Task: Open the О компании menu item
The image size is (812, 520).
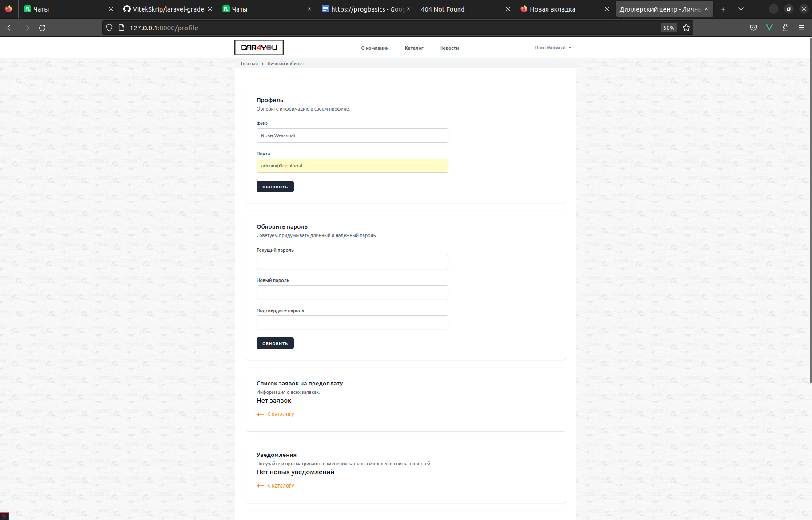Action: tap(375, 48)
